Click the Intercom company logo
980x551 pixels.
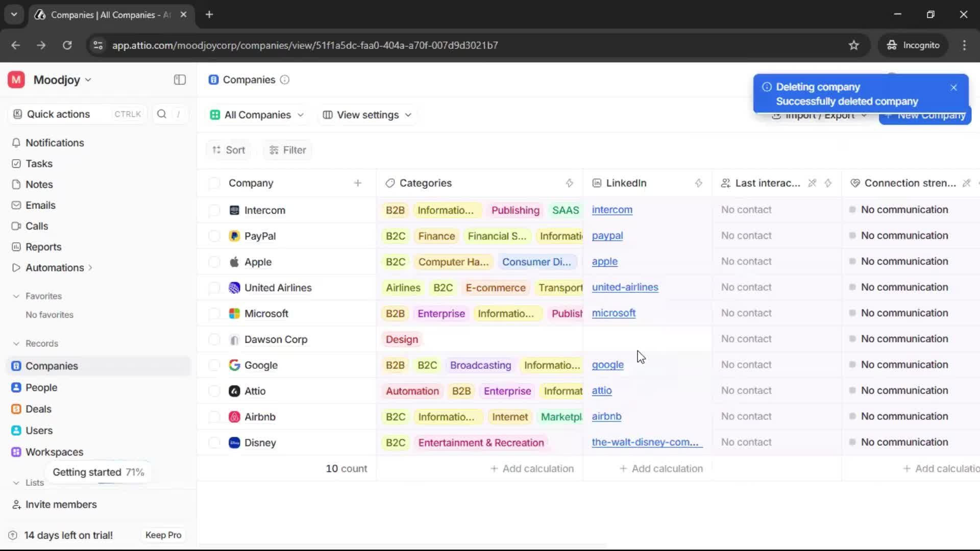(234, 210)
